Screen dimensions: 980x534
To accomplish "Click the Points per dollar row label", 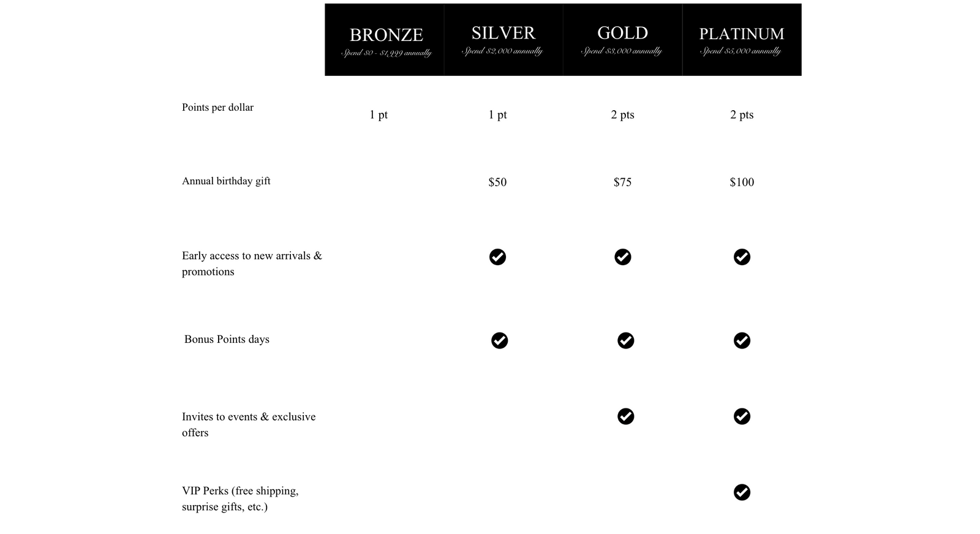I will click(x=217, y=107).
